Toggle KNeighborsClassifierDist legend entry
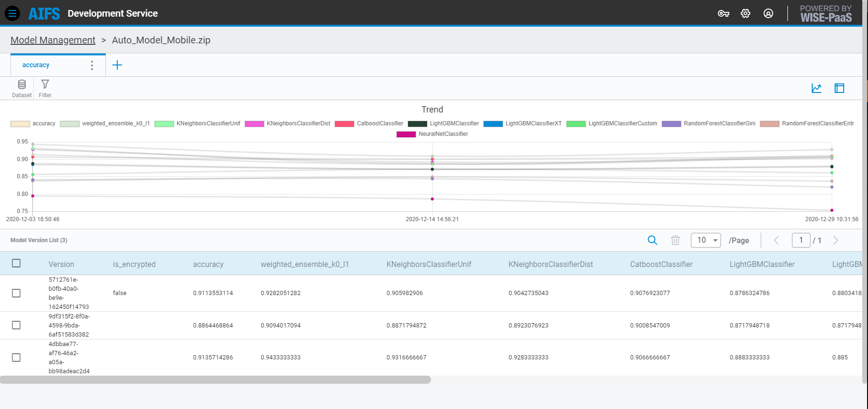The height and width of the screenshot is (409, 868). [x=287, y=123]
